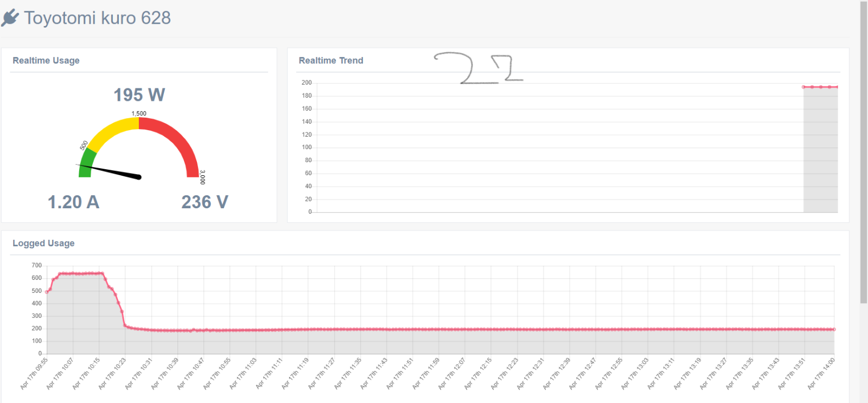
Task: Click the Apr 17th 09:55 time label
Action: [34, 373]
